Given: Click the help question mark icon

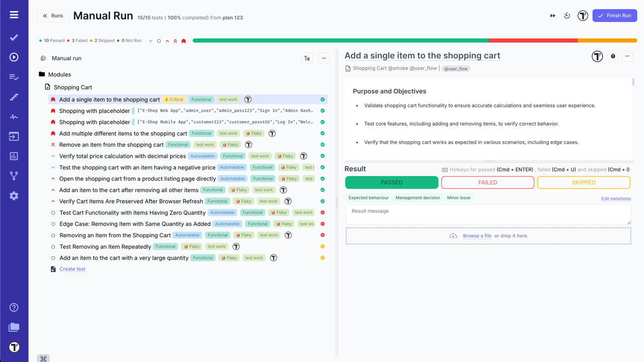Looking at the screenshot, I should coord(14,307).
